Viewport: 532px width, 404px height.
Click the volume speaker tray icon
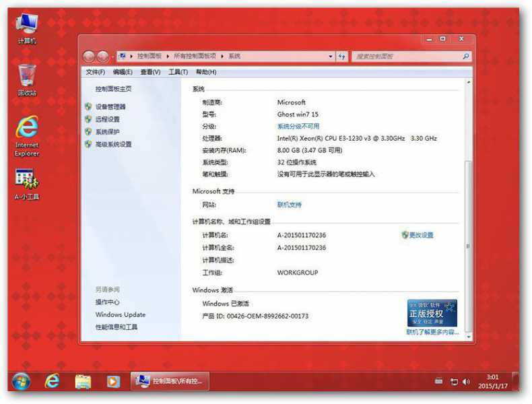pos(467,382)
